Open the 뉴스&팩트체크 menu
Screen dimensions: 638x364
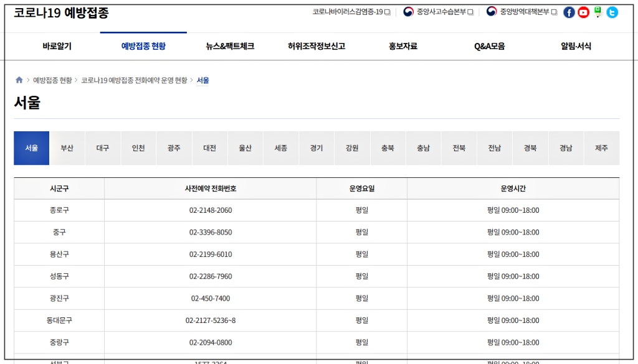click(x=230, y=46)
